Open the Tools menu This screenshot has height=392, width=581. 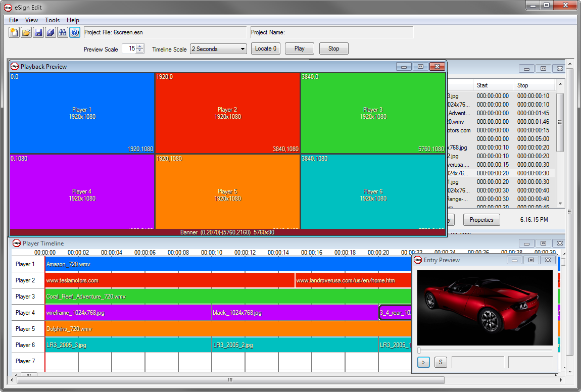coord(52,20)
